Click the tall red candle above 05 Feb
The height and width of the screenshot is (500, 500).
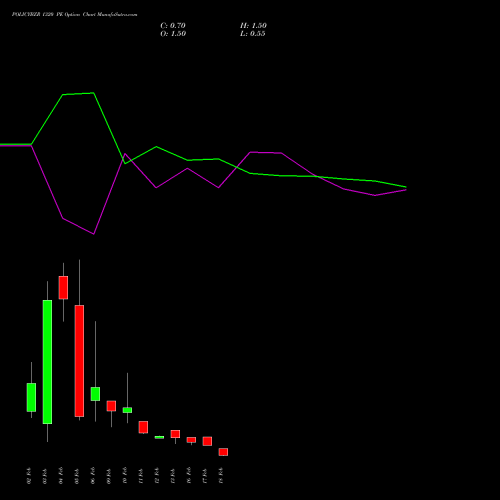coord(79,361)
